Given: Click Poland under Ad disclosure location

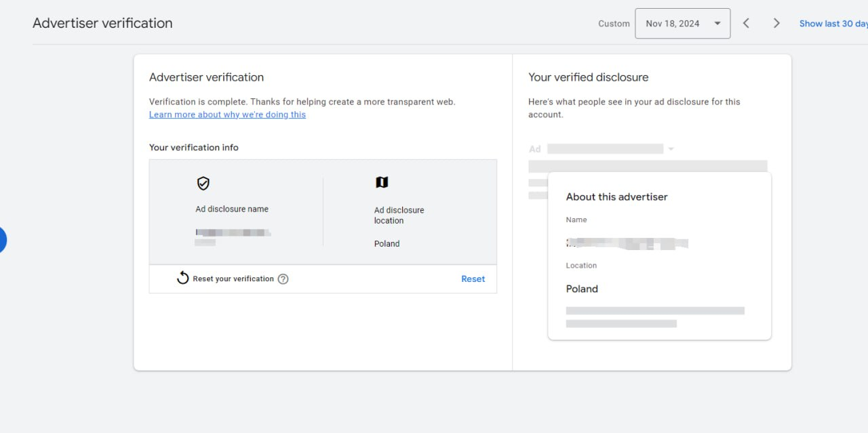Looking at the screenshot, I should coord(387,243).
